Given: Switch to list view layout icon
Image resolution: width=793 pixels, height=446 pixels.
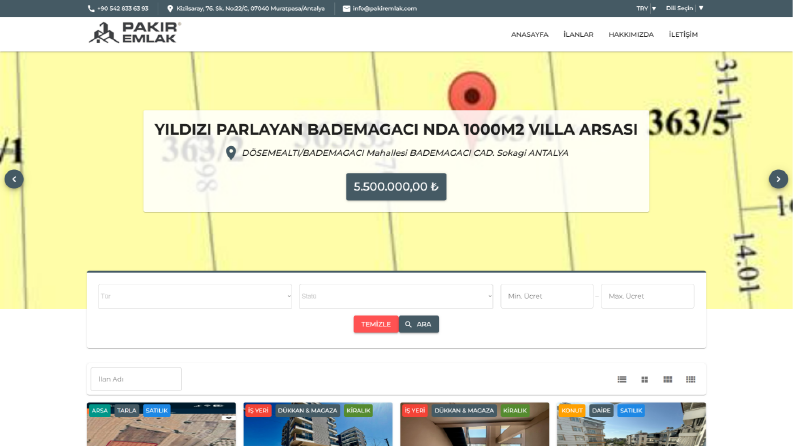Looking at the screenshot, I should [x=622, y=379].
